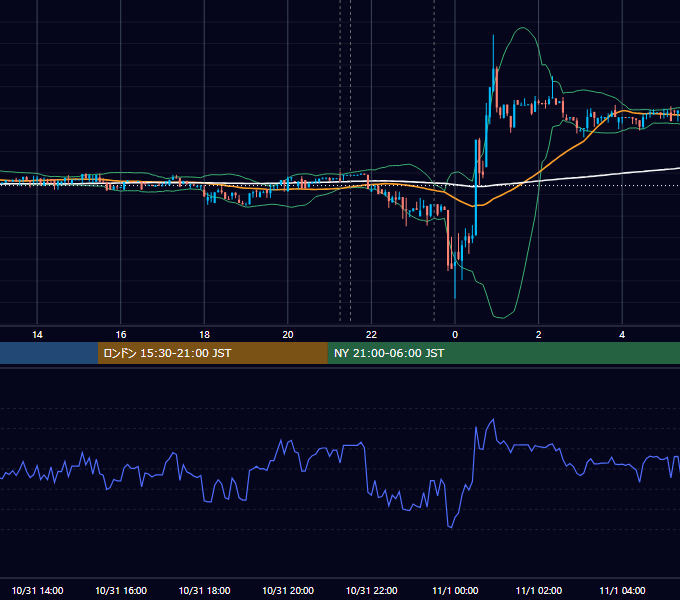Click the NY 21:00-06:00 JST session bar

(503, 353)
